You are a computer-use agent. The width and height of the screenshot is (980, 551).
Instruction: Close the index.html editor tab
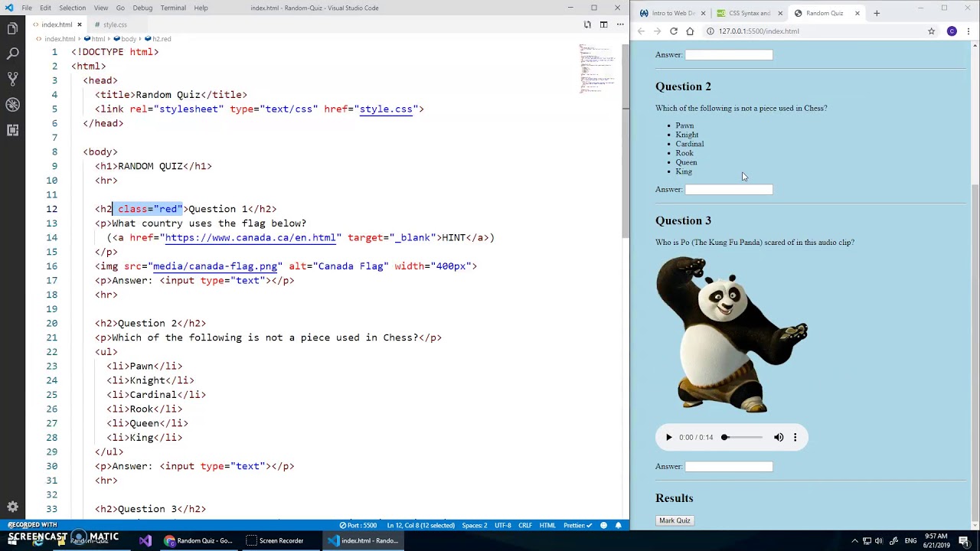click(x=79, y=24)
